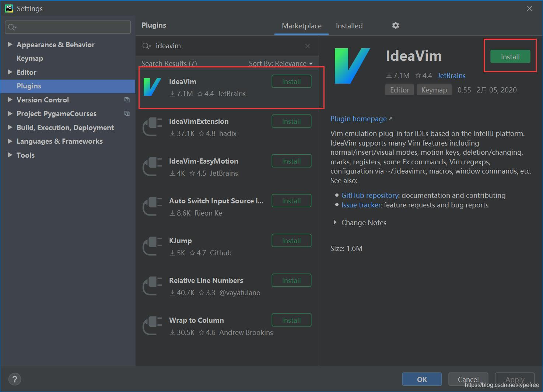This screenshot has height=392, width=543.
Task: Click the Auto Switch Input Source plug icon
Action: pyautogui.click(x=152, y=206)
